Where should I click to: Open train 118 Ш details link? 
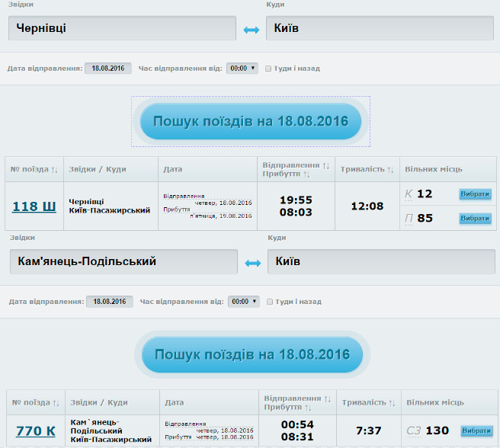point(34,206)
